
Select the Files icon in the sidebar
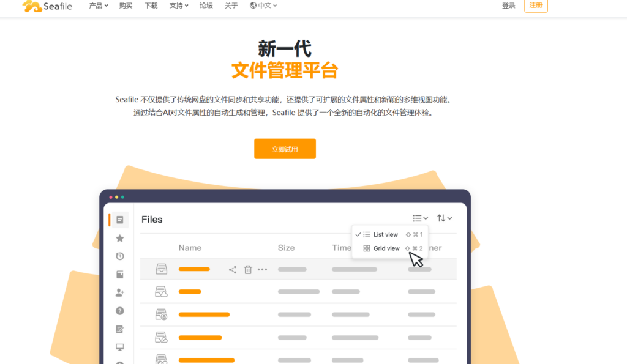[x=120, y=220]
